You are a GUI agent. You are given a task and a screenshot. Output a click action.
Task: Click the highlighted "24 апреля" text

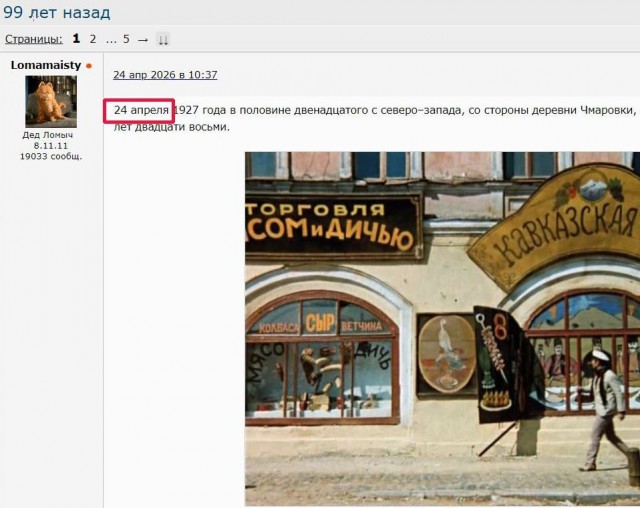pos(141,109)
